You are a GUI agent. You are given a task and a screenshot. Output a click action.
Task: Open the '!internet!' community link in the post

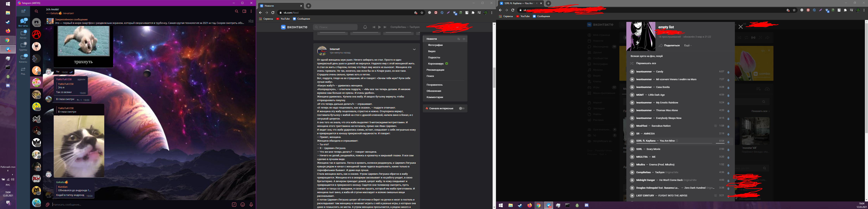(x=335, y=49)
